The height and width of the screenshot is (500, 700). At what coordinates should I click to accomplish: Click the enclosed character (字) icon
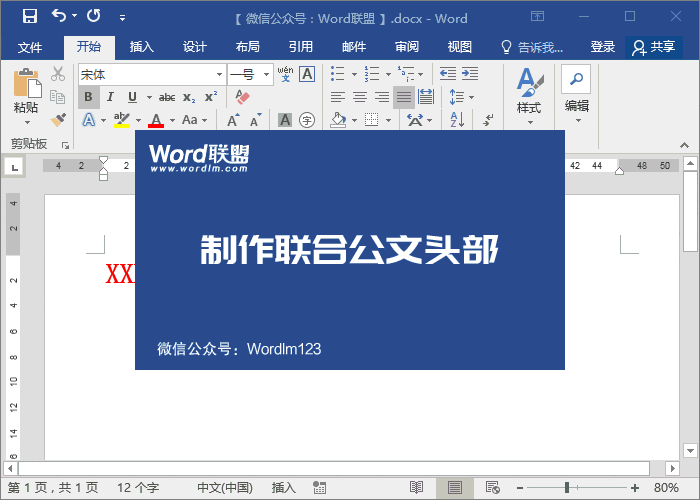click(x=307, y=120)
